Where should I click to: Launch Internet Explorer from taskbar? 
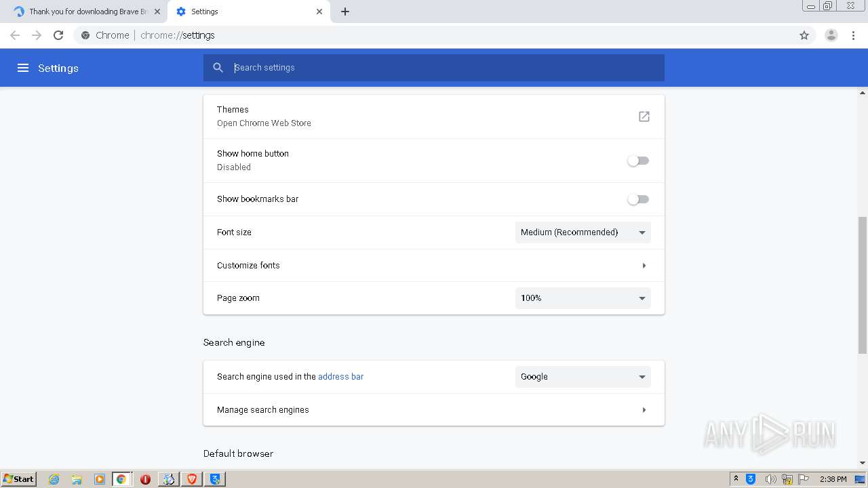coord(54,479)
